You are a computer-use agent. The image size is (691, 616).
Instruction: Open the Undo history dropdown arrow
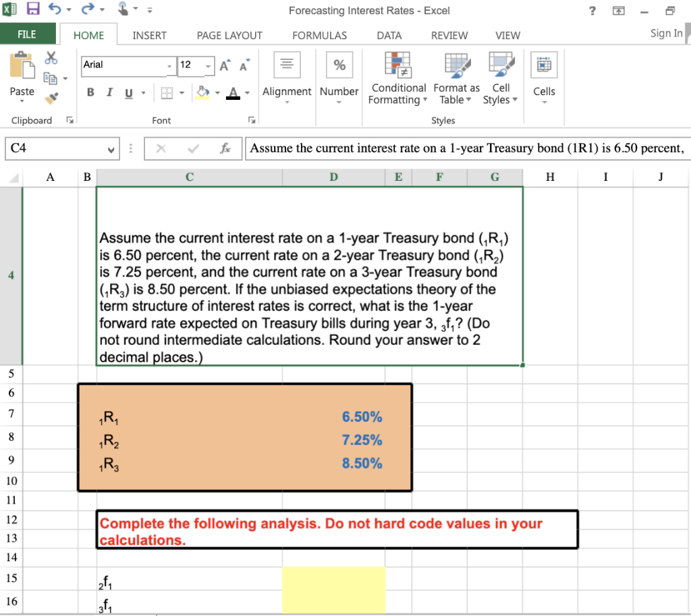(69, 9)
